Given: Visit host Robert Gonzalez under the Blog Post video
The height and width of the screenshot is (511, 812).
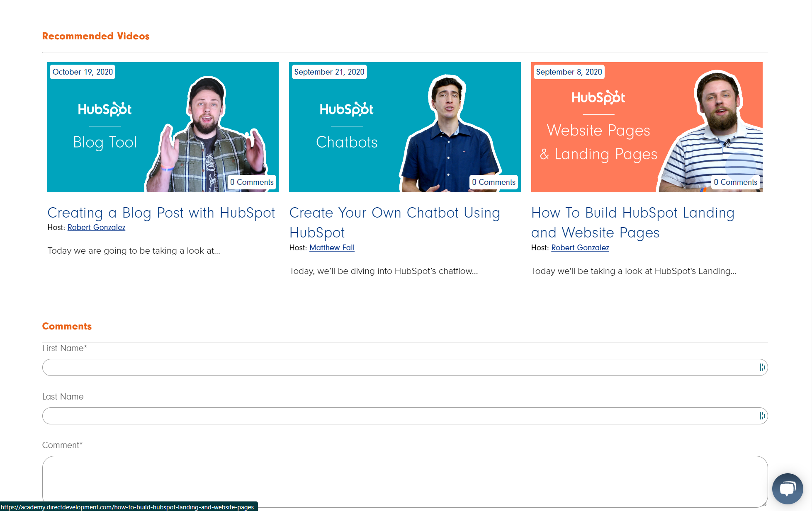Looking at the screenshot, I should pos(96,227).
